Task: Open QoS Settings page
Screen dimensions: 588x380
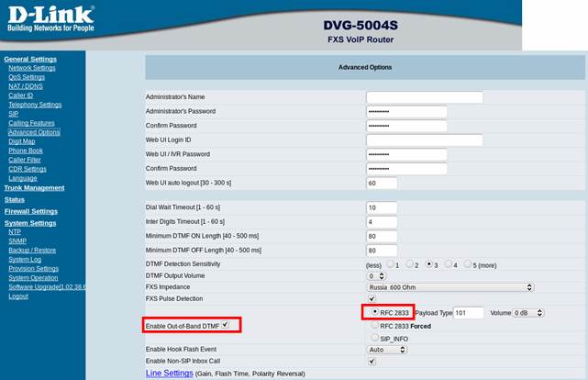Action: tap(27, 77)
